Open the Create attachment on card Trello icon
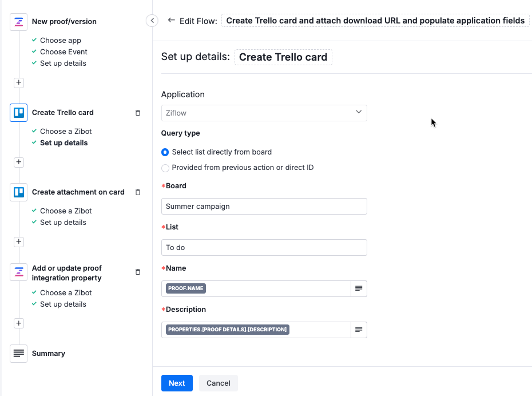Viewport: 532px width, 396px height. click(19, 192)
